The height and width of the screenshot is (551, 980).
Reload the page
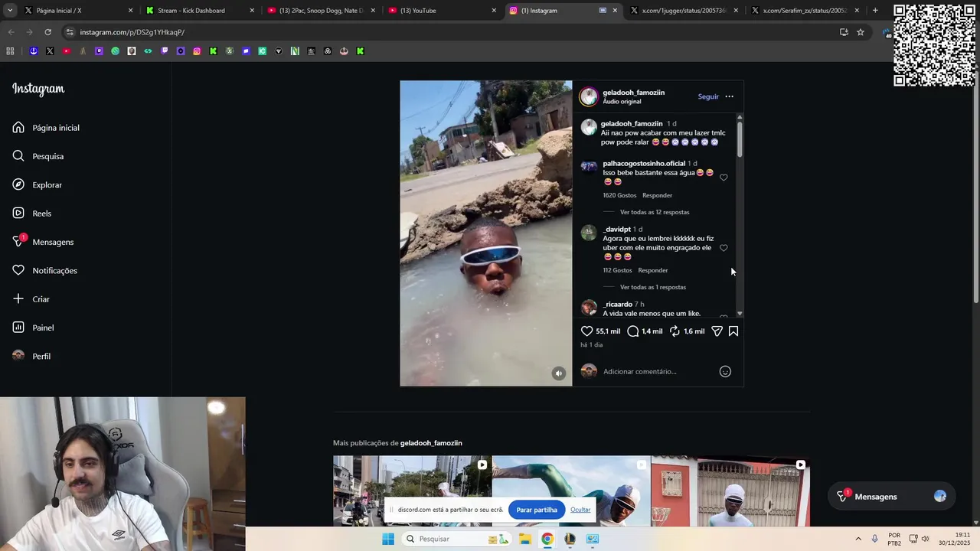click(47, 32)
